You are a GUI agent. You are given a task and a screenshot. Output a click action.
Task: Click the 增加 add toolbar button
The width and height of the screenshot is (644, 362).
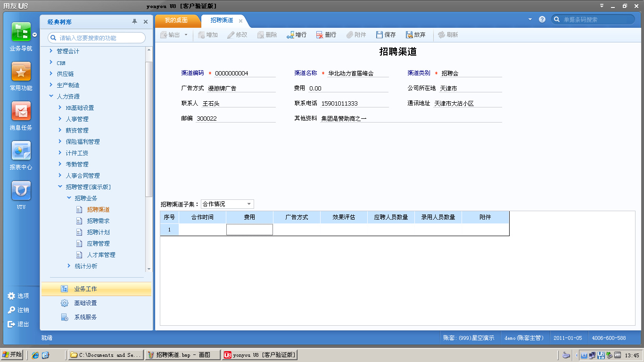(x=208, y=35)
